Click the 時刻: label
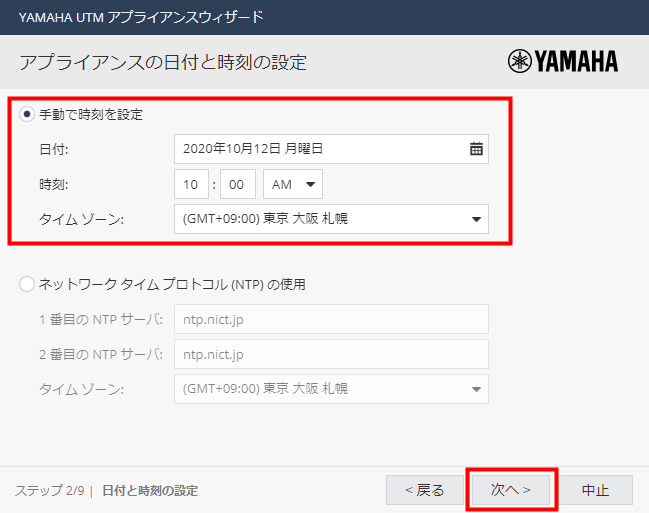 pyautogui.click(x=54, y=184)
